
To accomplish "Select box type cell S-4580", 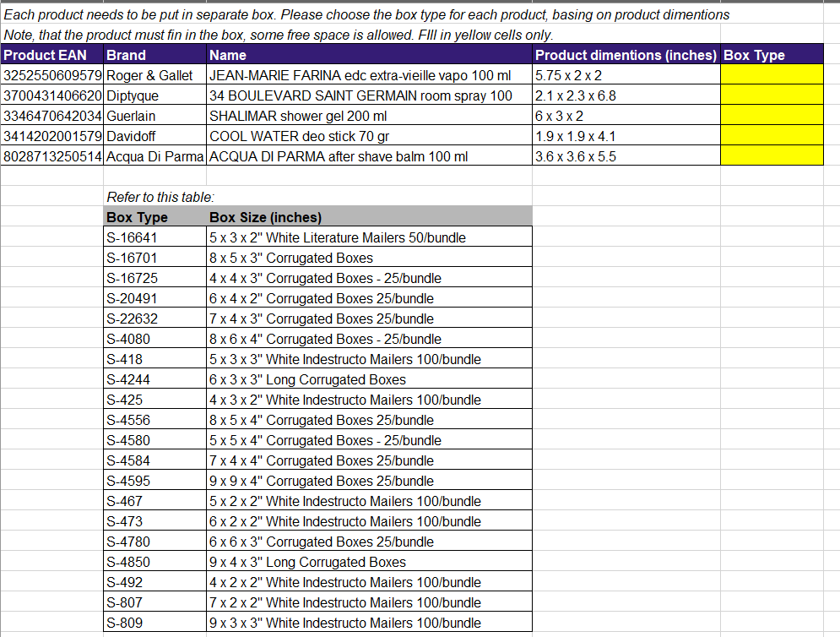I will pyautogui.click(x=154, y=440).
